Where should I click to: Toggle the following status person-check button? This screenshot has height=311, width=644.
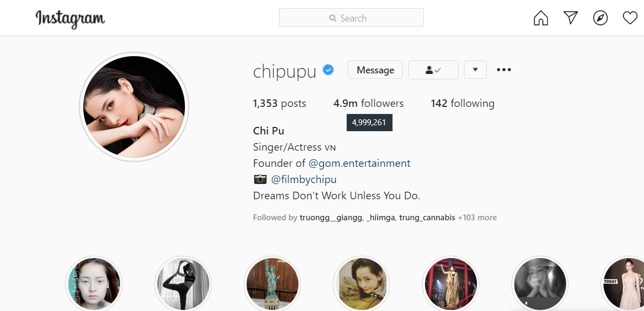(x=433, y=70)
